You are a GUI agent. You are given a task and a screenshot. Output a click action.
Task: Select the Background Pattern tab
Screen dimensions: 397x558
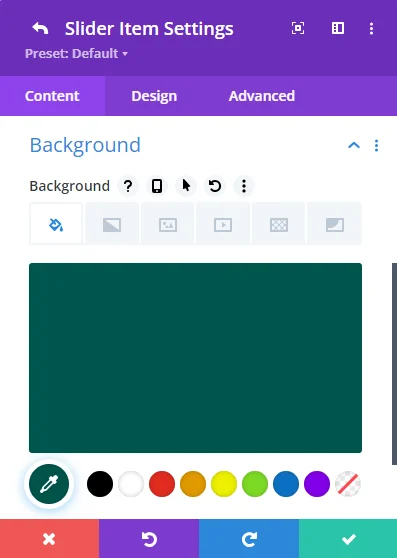point(279,224)
